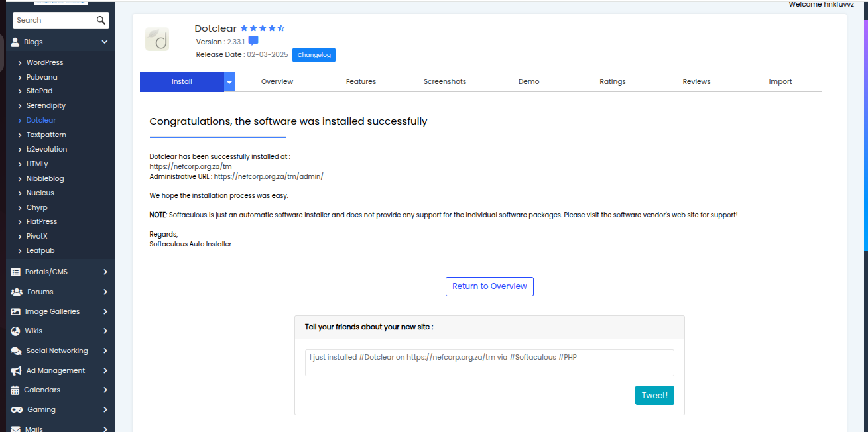Expand the Image Galleries category arrow
The image size is (868, 432).
click(x=105, y=311)
